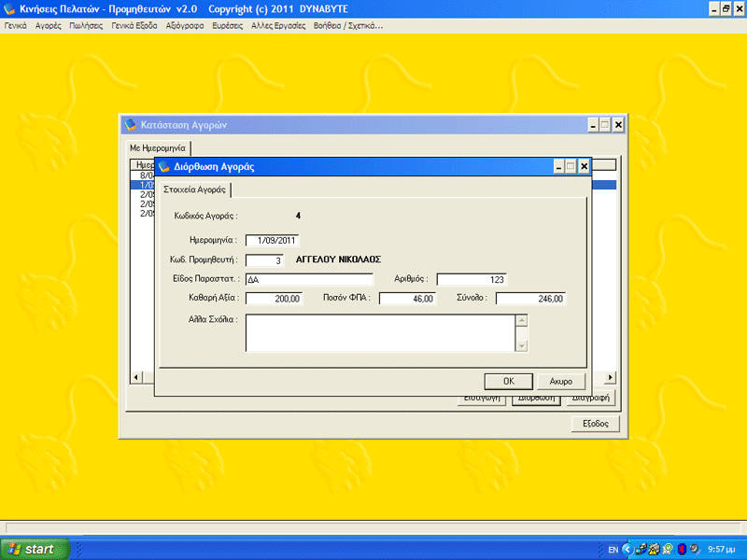Open the Γενικά Έξοδα menu
The width and height of the screenshot is (747, 560).
coord(134,26)
